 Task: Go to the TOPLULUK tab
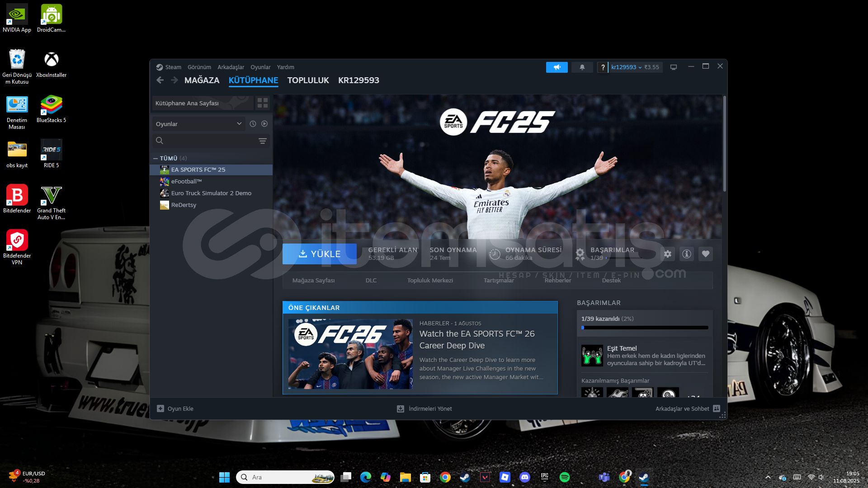[308, 80]
